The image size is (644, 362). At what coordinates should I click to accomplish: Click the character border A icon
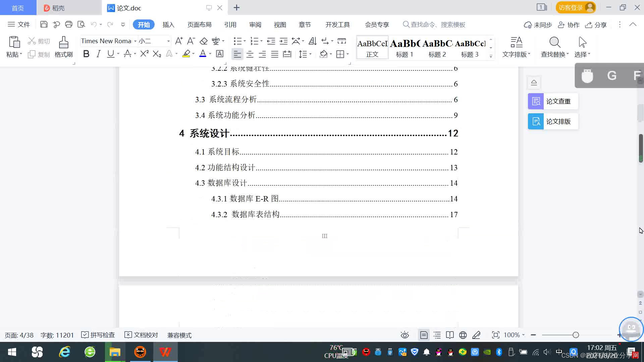220,54
